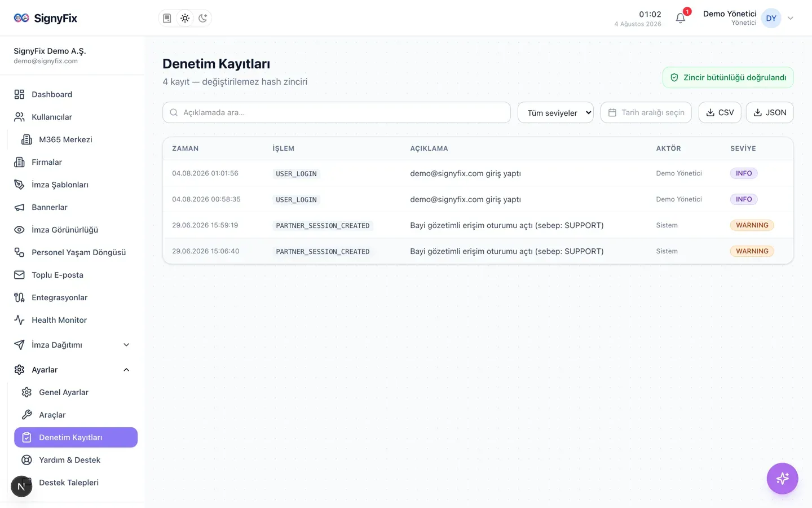
Task: Open Tüm seviyeler level dropdown
Action: coord(555,112)
